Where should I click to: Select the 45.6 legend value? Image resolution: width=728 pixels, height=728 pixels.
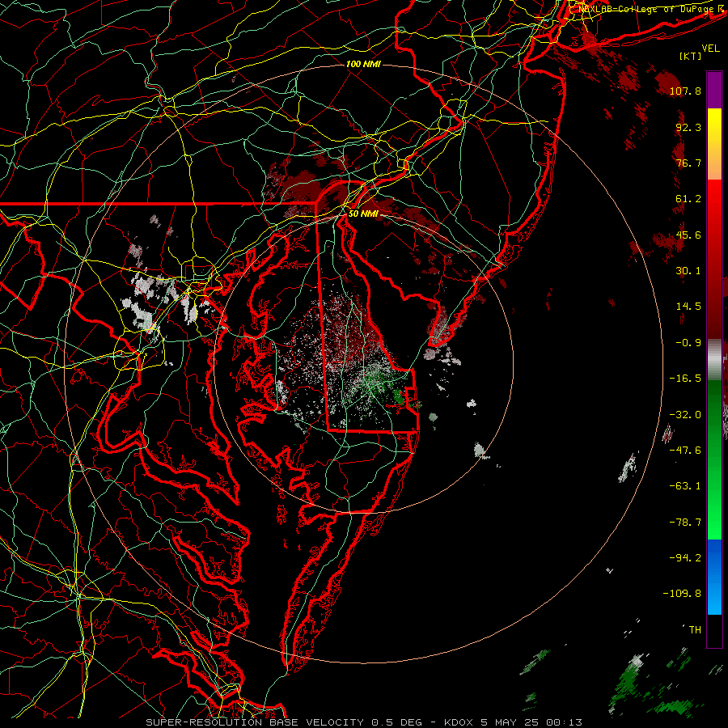tap(688, 235)
